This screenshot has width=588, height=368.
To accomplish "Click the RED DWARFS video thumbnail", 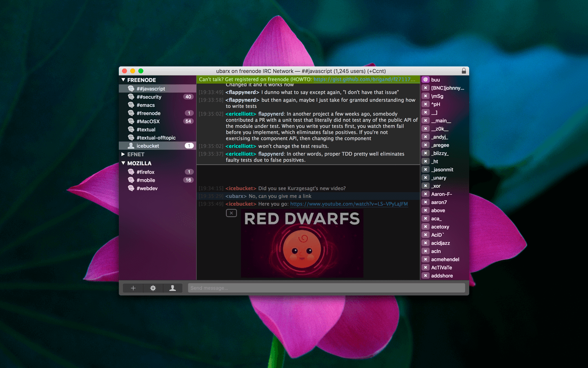I will click(x=302, y=243).
